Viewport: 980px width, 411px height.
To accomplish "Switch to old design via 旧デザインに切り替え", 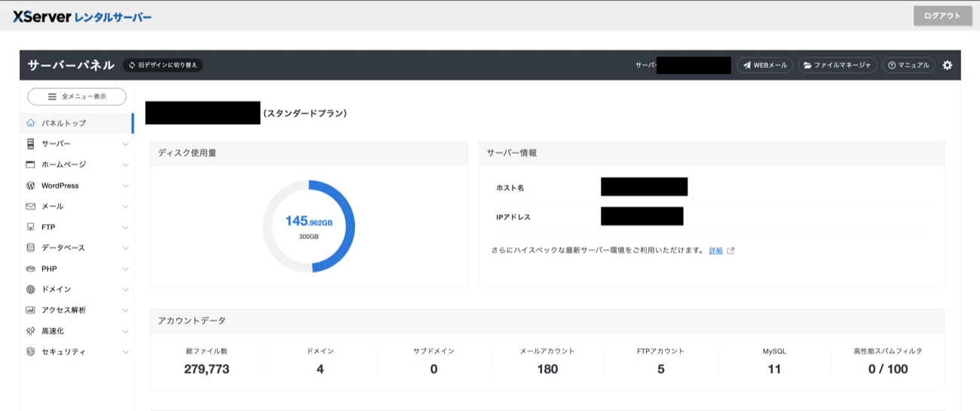I will click(x=163, y=66).
